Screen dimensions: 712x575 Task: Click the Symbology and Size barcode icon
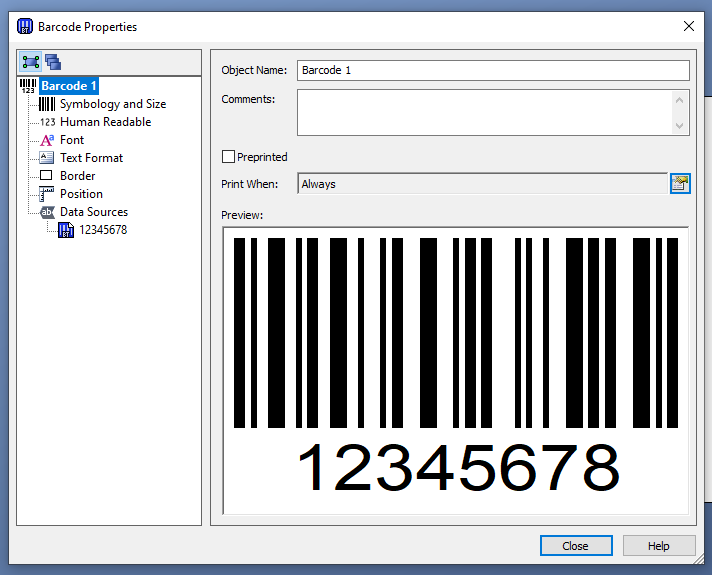pos(47,104)
